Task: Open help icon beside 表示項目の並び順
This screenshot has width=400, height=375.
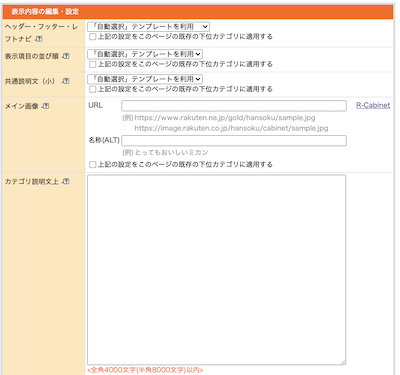Action: (x=66, y=56)
